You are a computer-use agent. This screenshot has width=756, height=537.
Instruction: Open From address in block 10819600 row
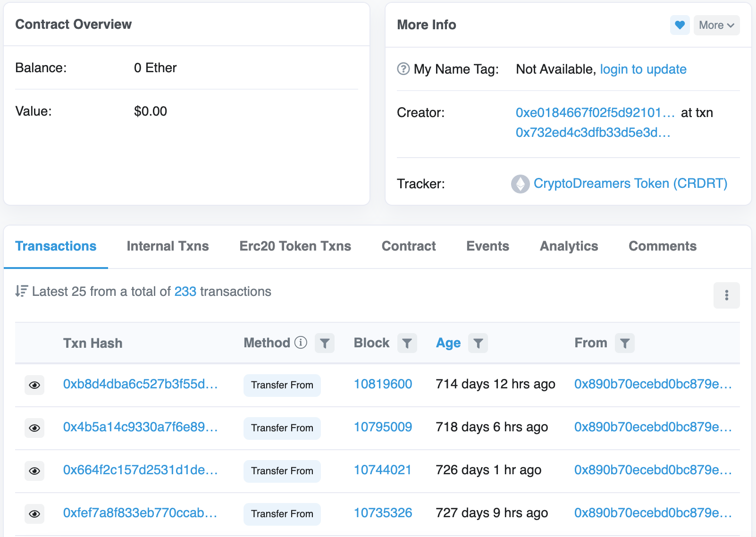[653, 384]
